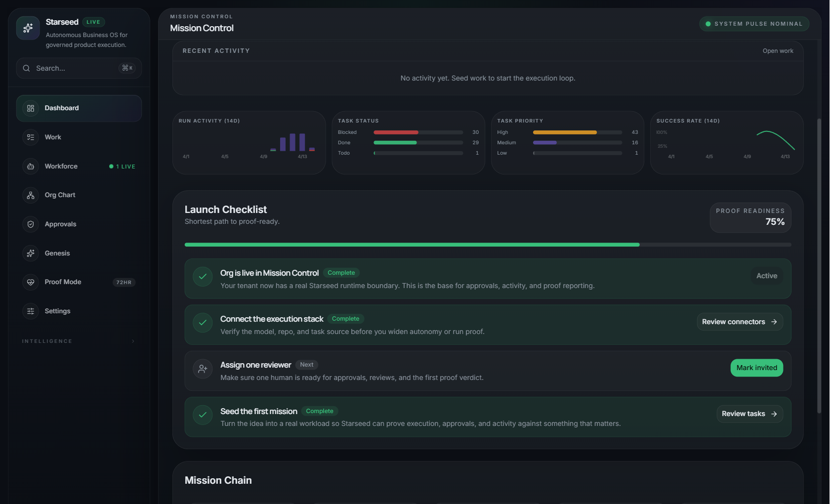Switch to Proof Mode
The height and width of the screenshot is (504, 830).
coord(79,282)
